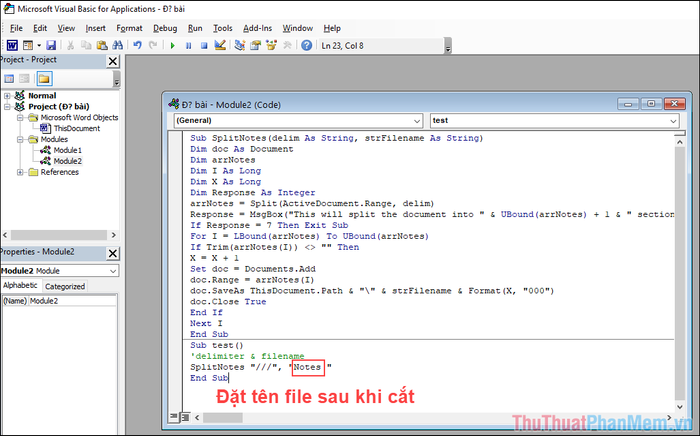Click the Cut scissors icon
This screenshot has width=700, height=436.
coord(71,46)
